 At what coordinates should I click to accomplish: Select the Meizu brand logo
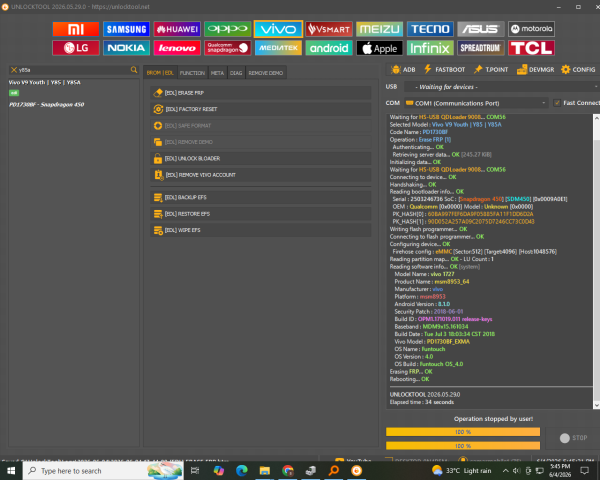pos(379,29)
